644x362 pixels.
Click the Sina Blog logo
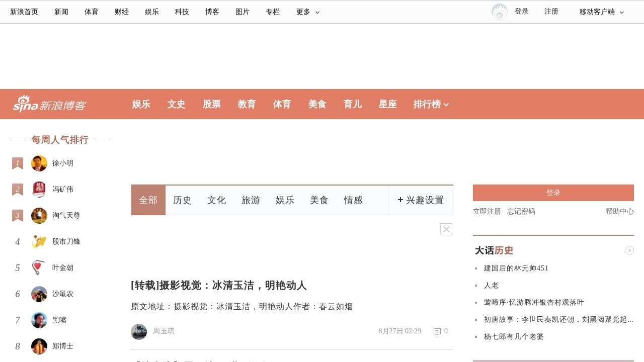[49, 104]
